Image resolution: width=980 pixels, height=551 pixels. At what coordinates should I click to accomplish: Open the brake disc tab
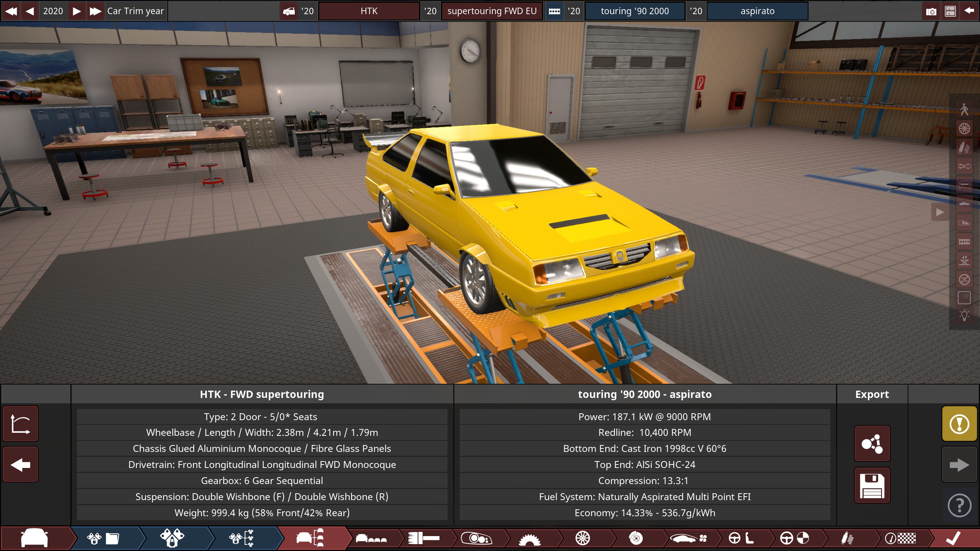[x=636, y=538]
